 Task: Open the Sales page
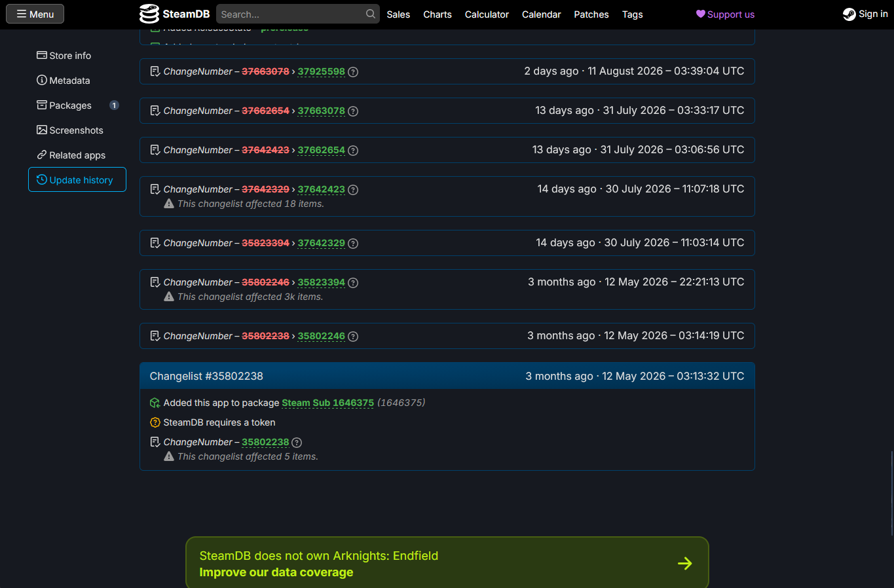pyautogui.click(x=398, y=14)
